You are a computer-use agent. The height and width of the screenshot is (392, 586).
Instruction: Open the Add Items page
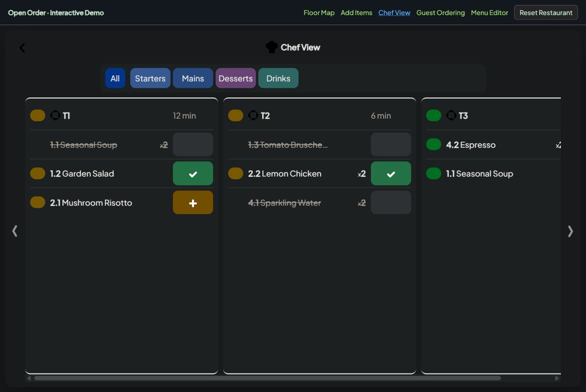[x=356, y=13]
